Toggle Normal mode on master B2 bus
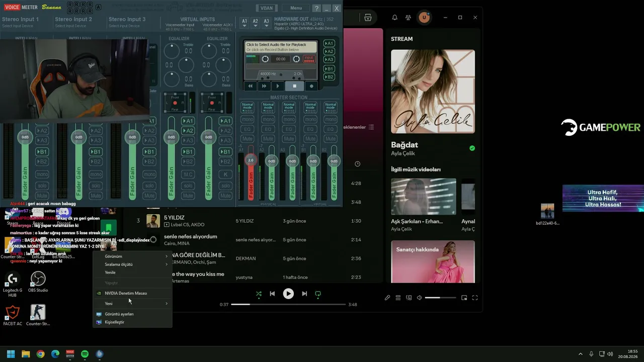The image size is (644, 362). [x=331, y=107]
